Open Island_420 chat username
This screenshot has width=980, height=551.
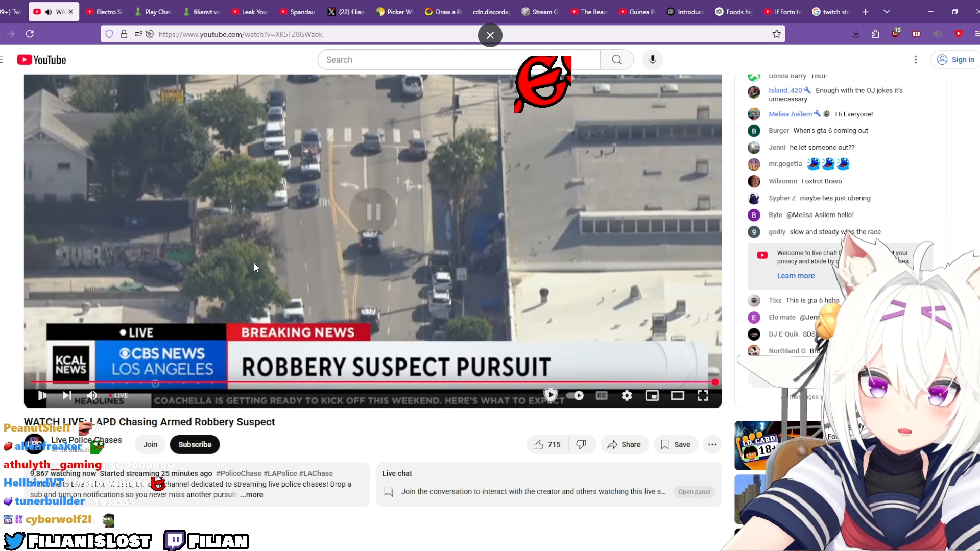pos(785,90)
